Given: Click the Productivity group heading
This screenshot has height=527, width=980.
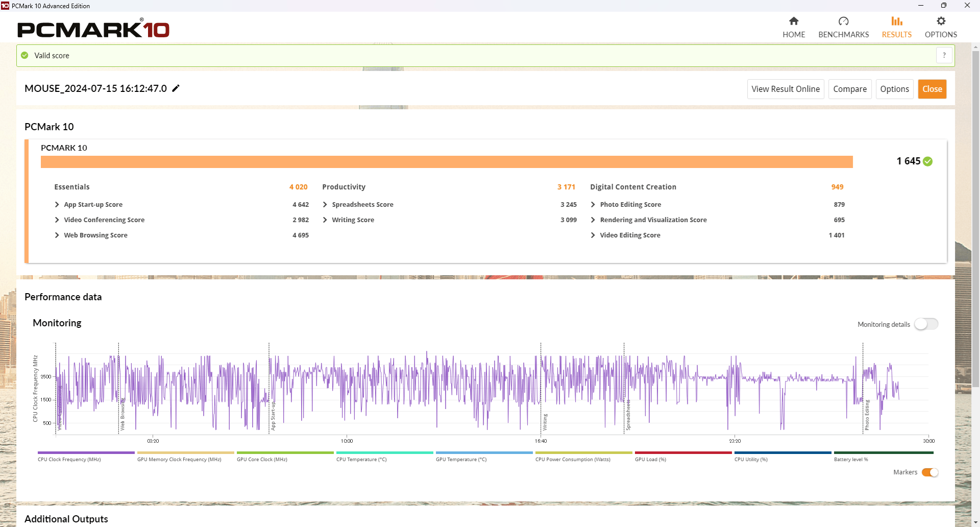Looking at the screenshot, I should (x=344, y=187).
